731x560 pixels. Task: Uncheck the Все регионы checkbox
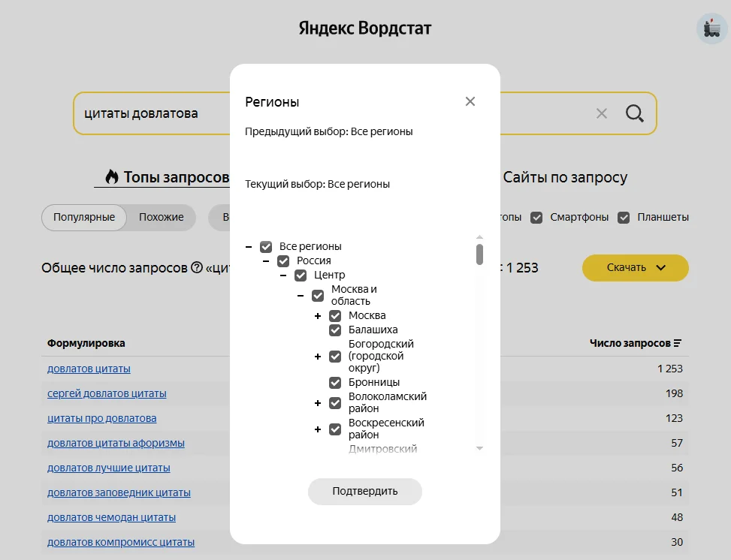point(266,246)
